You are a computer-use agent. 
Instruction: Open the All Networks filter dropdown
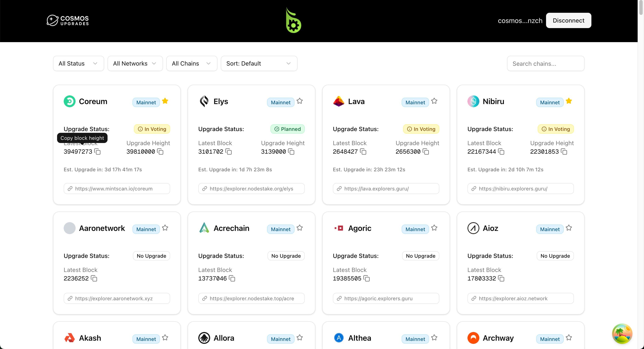tap(135, 63)
